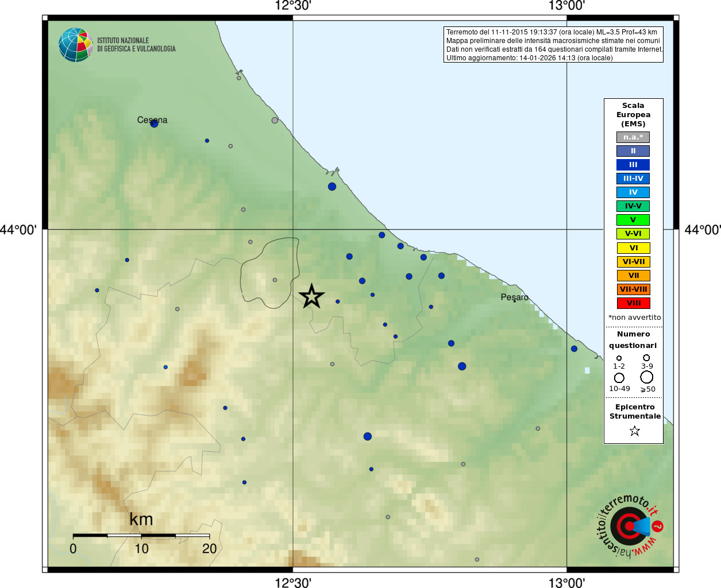Click the grey n.a.* legend swatch
721x588 pixels.
(x=633, y=137)
